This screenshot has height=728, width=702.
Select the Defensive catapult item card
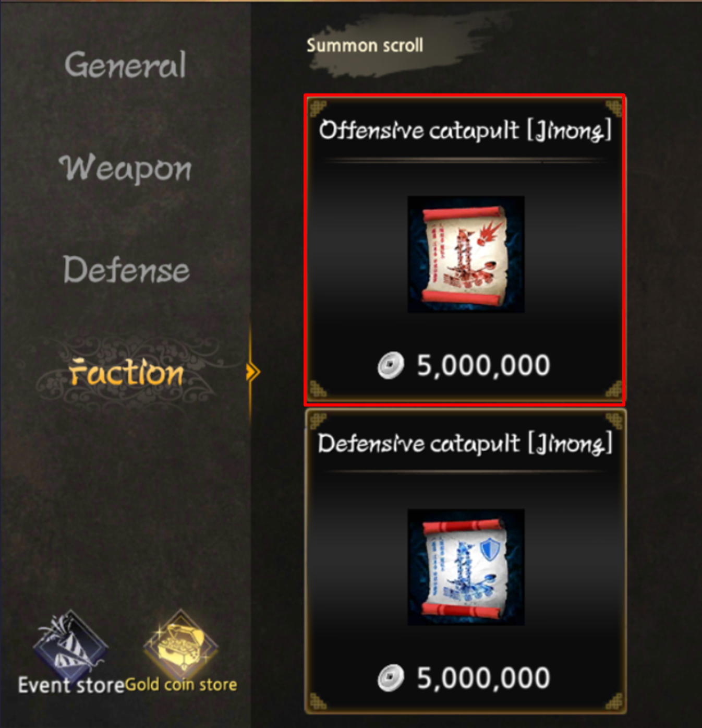coord(465,562)
